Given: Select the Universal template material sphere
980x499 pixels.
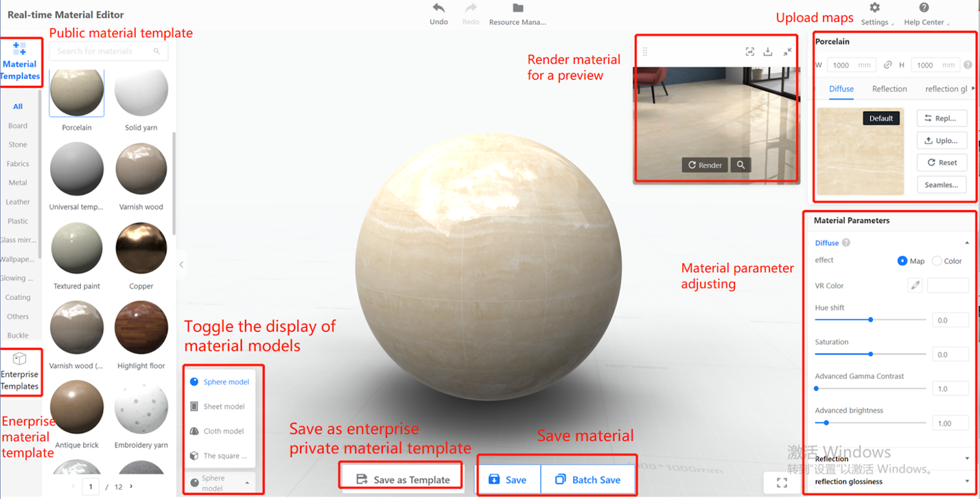Looking at the screenshot, I should point(77,169).
